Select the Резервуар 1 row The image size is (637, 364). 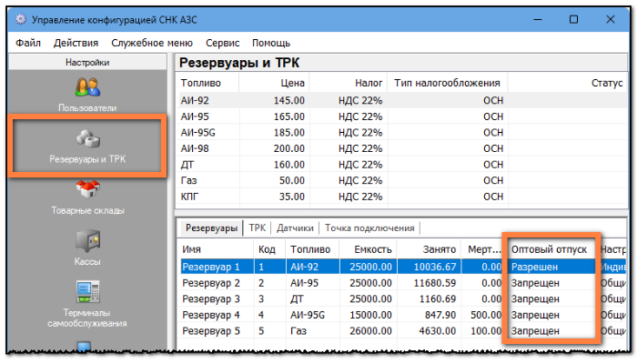point(402,267)
